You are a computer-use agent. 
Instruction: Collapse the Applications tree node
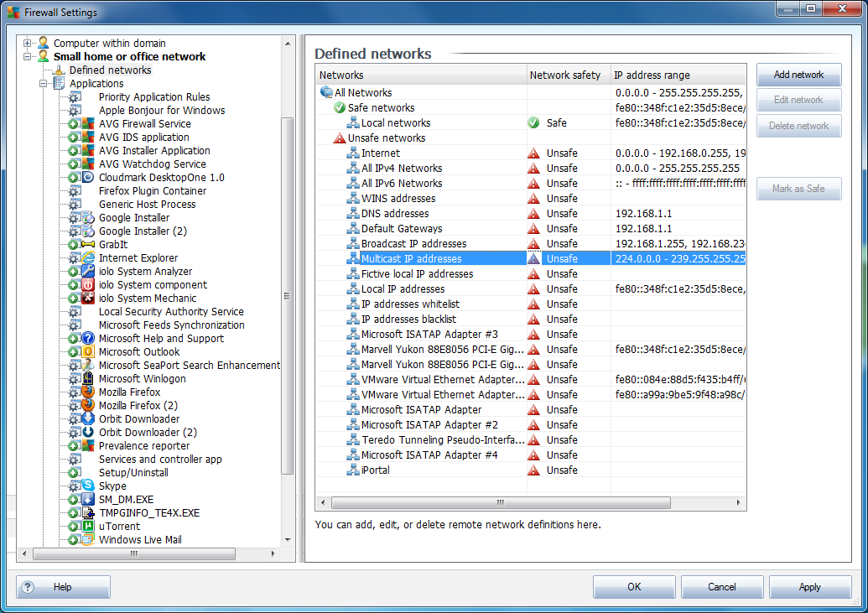click(x=43, y=84)
